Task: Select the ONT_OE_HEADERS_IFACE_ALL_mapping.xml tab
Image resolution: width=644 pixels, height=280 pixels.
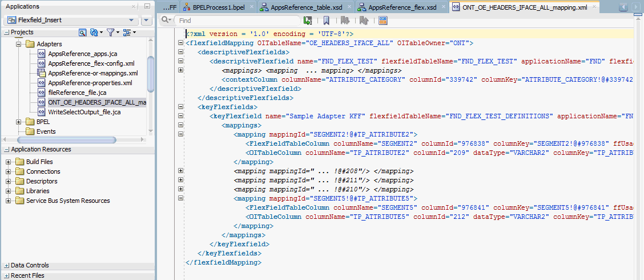Action: pos(525,7)
